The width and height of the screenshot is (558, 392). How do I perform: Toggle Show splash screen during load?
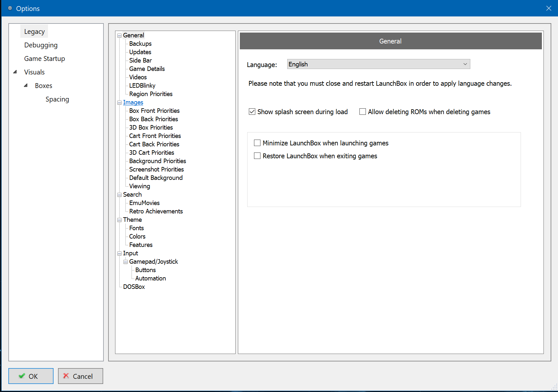point(252,112)
